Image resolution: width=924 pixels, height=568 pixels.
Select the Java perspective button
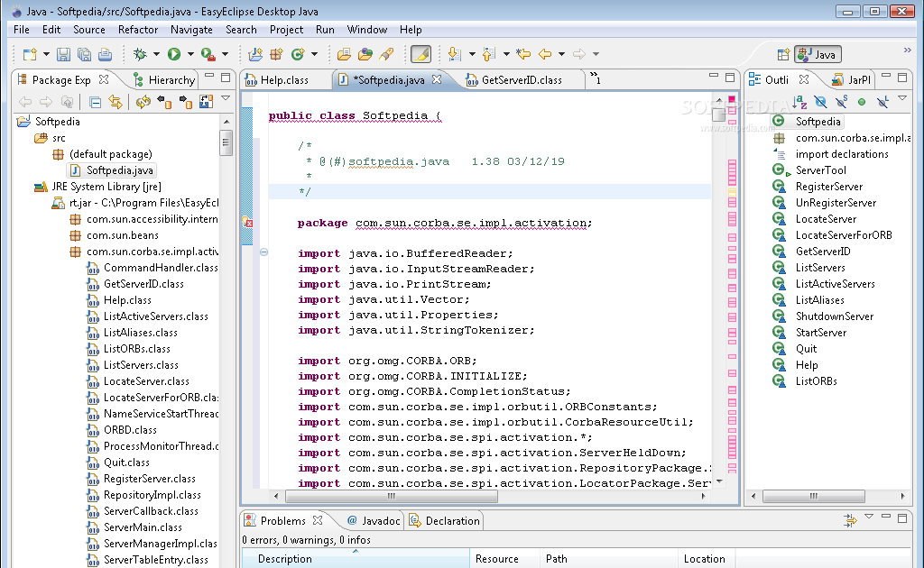coord(818,55)
